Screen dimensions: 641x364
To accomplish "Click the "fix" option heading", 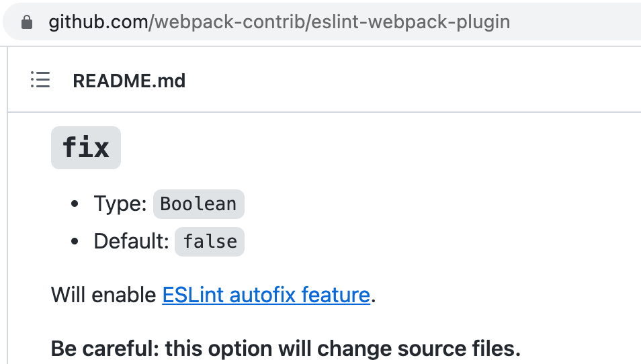I will pos(85,148).
